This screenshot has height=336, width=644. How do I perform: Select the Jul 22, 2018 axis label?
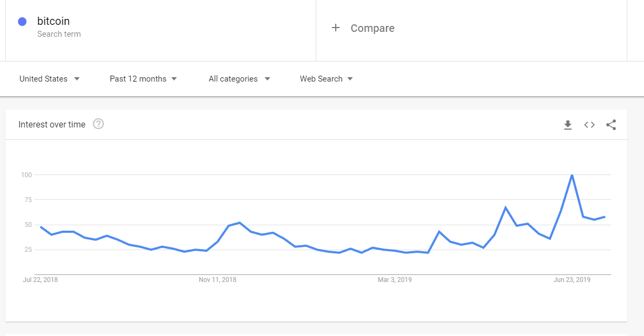pyautogui.click(x=40, y=280)
